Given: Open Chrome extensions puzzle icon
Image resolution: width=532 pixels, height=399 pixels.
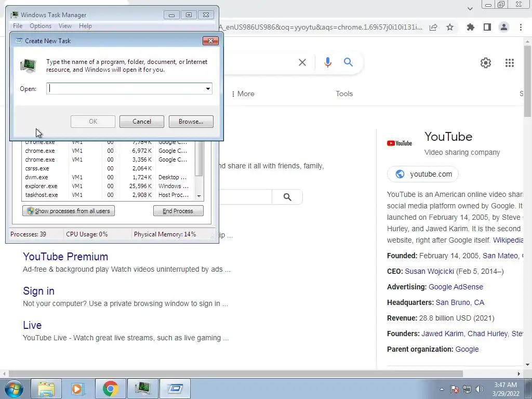Looking at the screenshot, I should point(470,27).
